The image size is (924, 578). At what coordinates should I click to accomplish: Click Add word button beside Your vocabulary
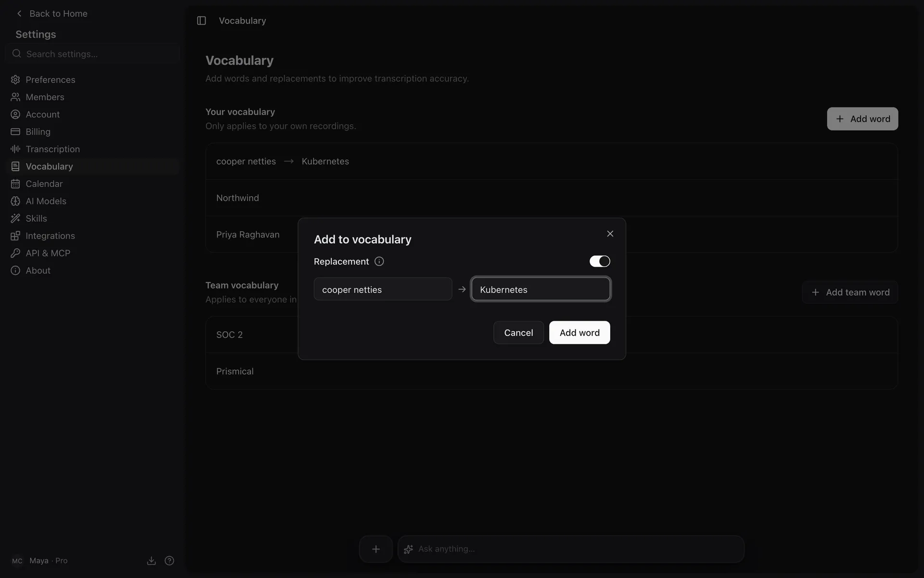(x=862, y=119)
